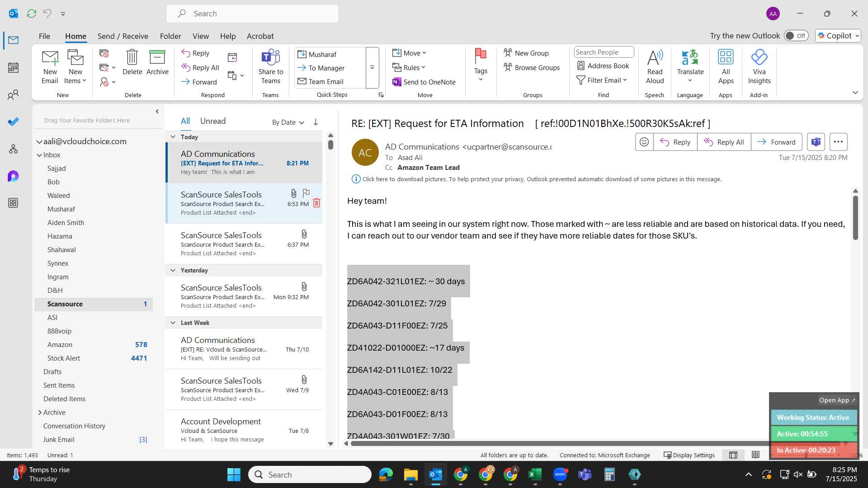Open Address Book
This screenshot has width=868, height=488.
[x=603, y=66]
